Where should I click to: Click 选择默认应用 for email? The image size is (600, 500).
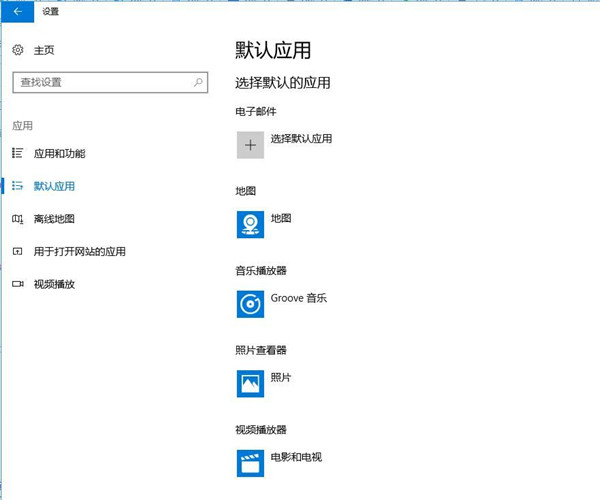301,138
